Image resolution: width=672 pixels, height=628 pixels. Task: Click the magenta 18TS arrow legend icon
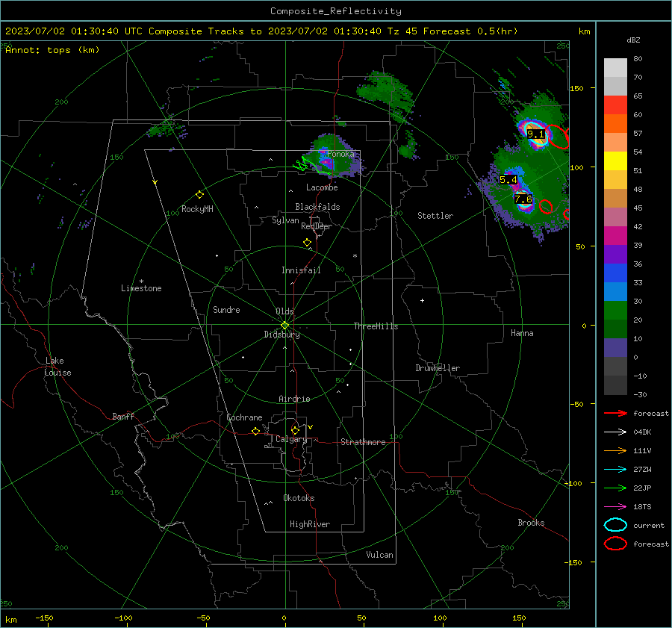615,506
